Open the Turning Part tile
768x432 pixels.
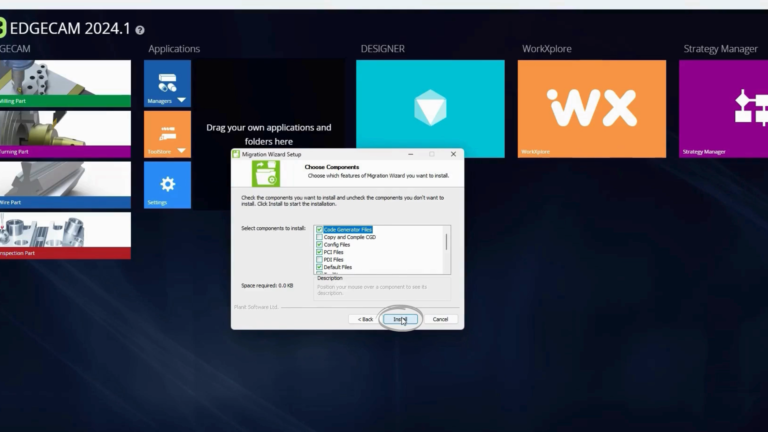point(65,134)
